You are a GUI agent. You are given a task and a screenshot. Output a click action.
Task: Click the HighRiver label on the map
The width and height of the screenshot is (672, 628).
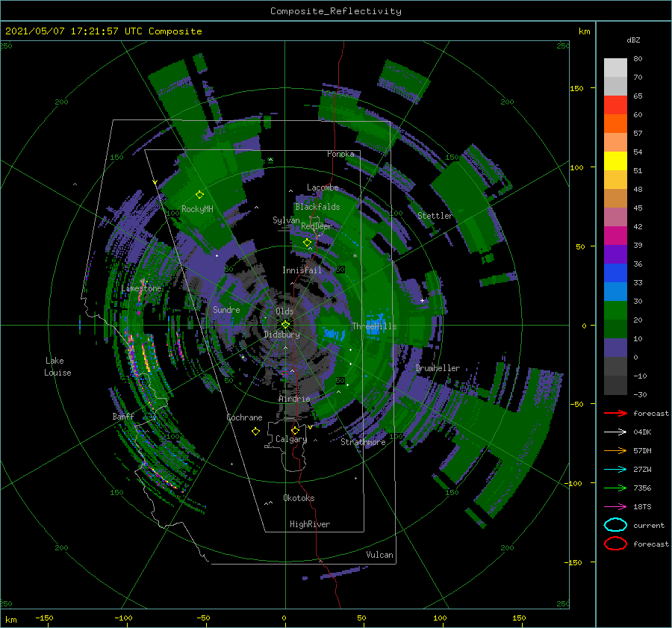point(310,524)
